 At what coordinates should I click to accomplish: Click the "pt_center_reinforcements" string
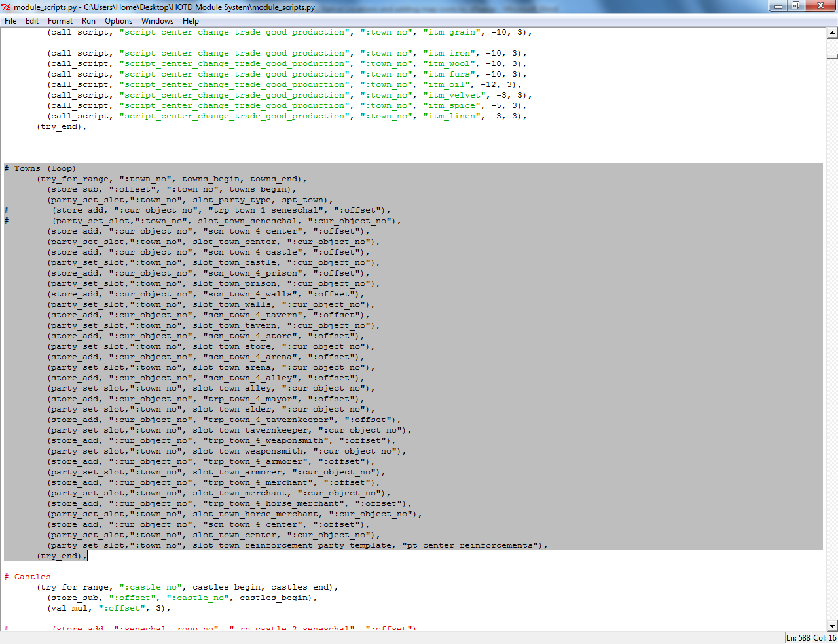tap(470, 545)
